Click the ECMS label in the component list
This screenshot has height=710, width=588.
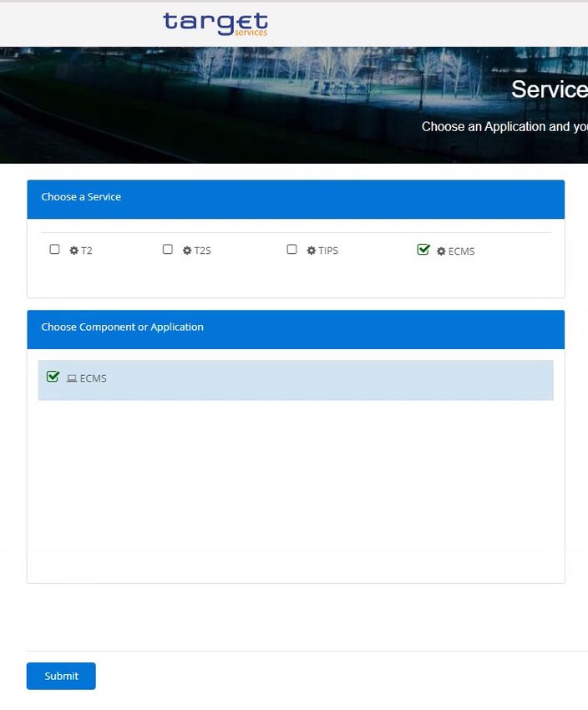pyautogui.click(x=93, y=378)
